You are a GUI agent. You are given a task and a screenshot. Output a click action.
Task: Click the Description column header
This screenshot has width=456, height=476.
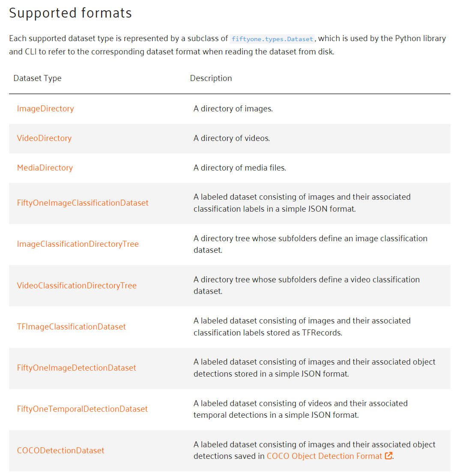click(x=211, y=78)
